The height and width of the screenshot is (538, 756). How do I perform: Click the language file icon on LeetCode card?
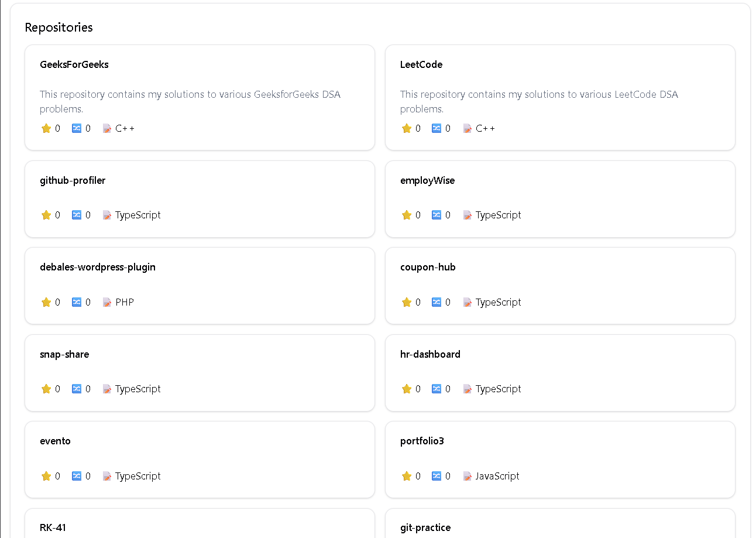click(468, 128)
